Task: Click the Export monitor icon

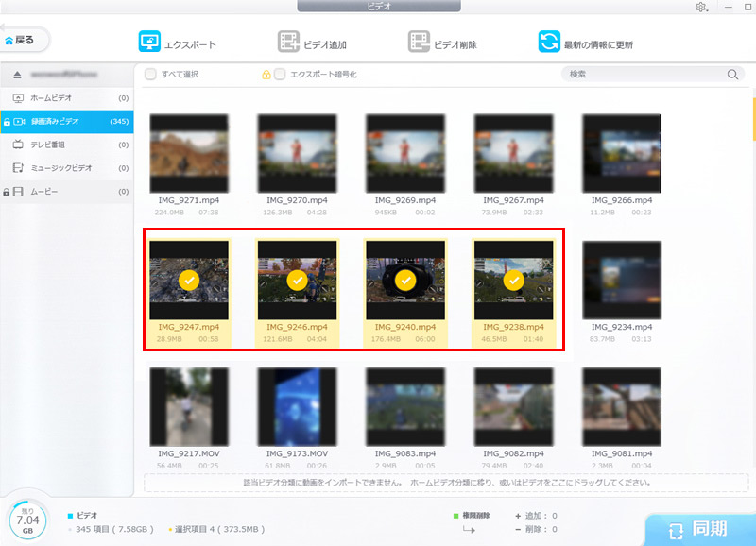Action: 149,42
